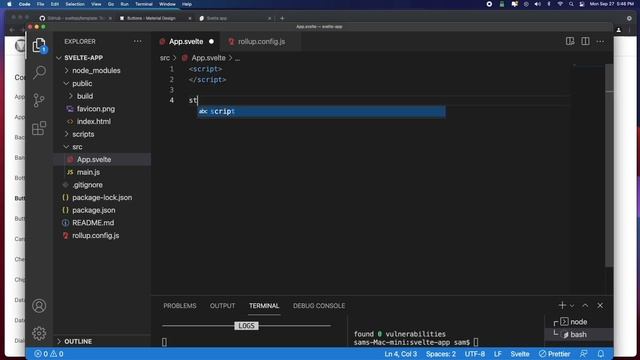Open editor more actions ellipsis
This screenshot has height=360, width=640.
(x=600, y=41)
